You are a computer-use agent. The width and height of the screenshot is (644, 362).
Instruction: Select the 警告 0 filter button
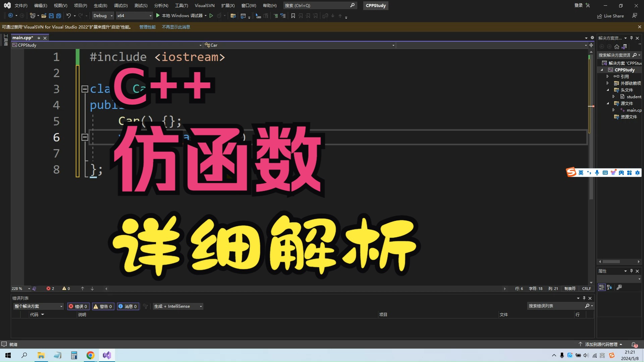point(103,306)
